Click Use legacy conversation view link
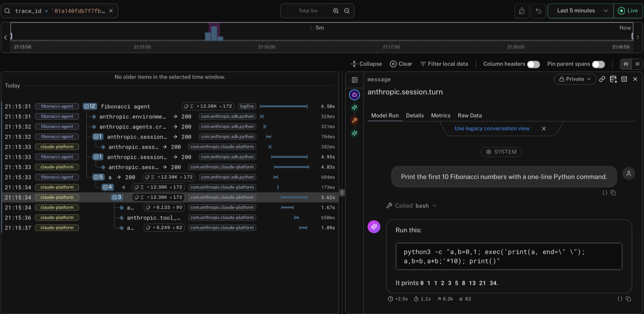Screen dimensions: 644x314 click(x=492, y=129)
